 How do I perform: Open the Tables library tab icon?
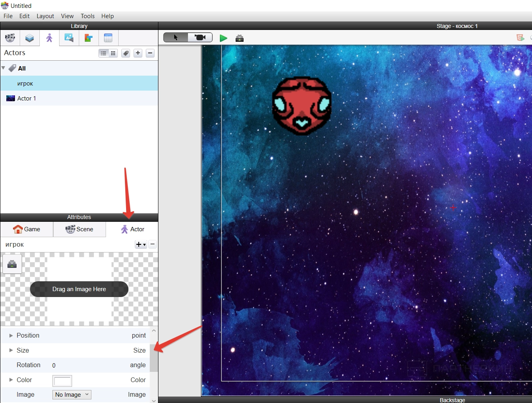click(x=108, y=38)
